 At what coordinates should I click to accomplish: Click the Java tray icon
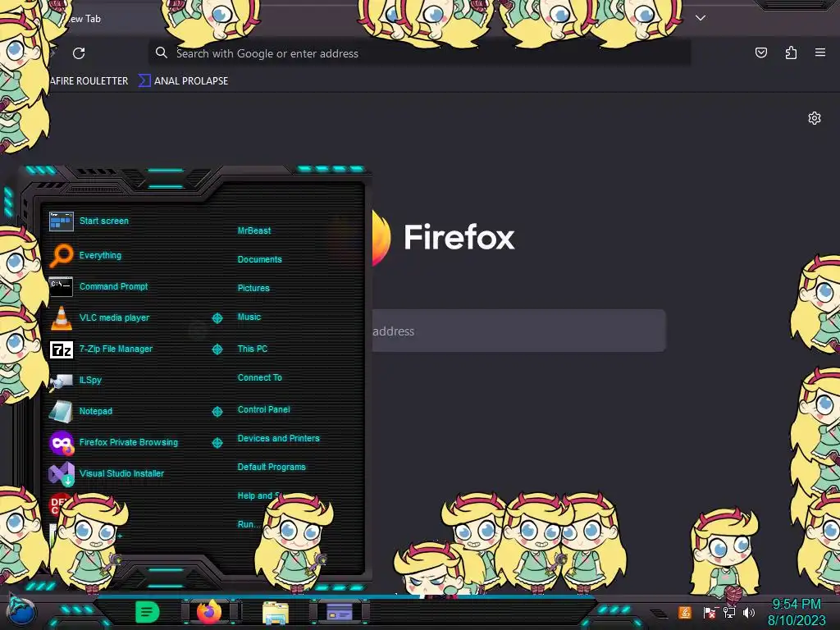pos(685,612)
